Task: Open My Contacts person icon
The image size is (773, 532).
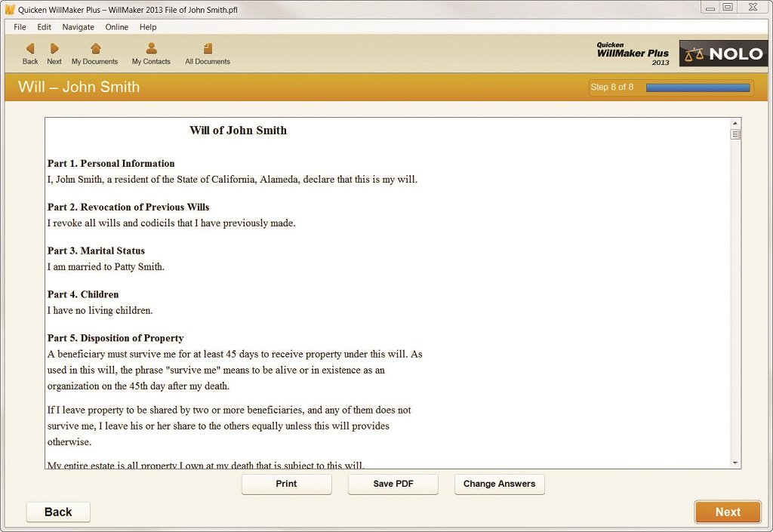Action: pos(151,49)
